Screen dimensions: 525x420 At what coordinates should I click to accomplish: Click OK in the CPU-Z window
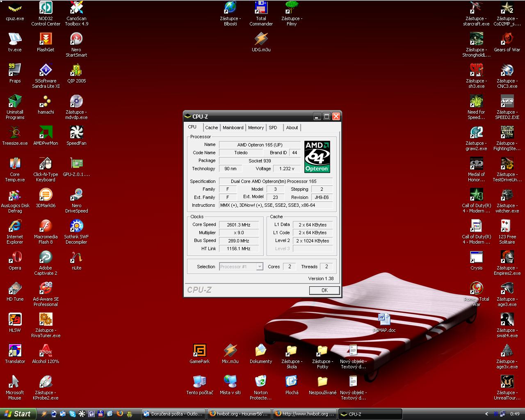point(324,290)
